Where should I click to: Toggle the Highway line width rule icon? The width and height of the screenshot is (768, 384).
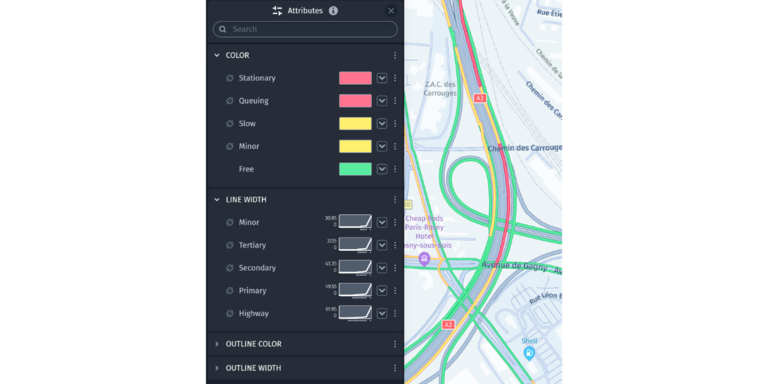[x=230, y=313]
